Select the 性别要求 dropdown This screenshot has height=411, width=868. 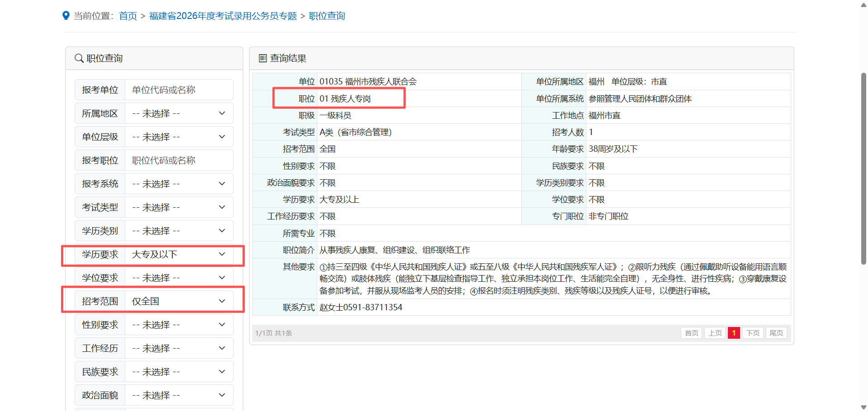tap(179, 325)
